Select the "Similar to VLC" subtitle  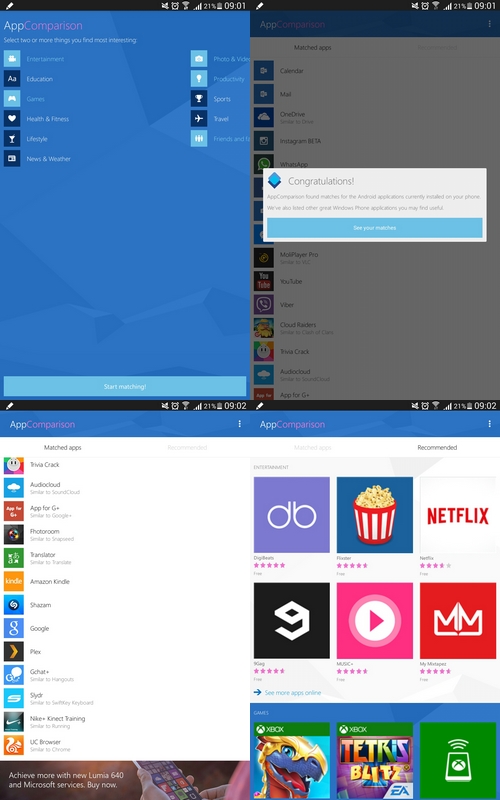(295, 262)
